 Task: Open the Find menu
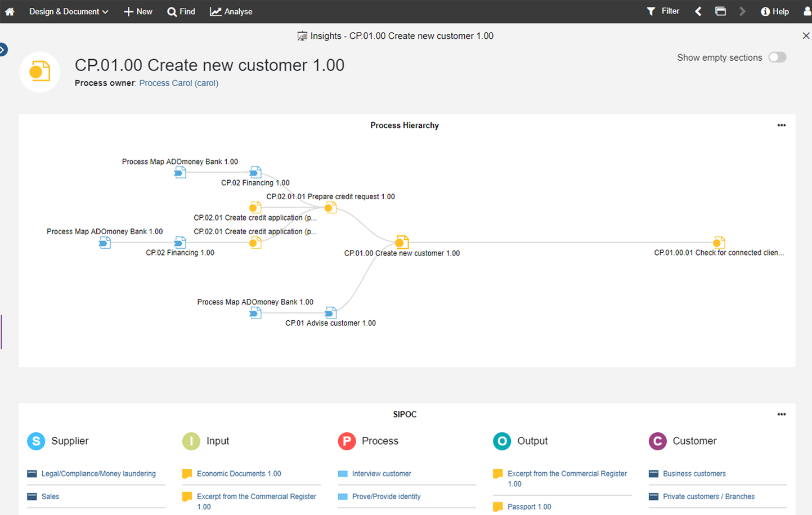181,11
